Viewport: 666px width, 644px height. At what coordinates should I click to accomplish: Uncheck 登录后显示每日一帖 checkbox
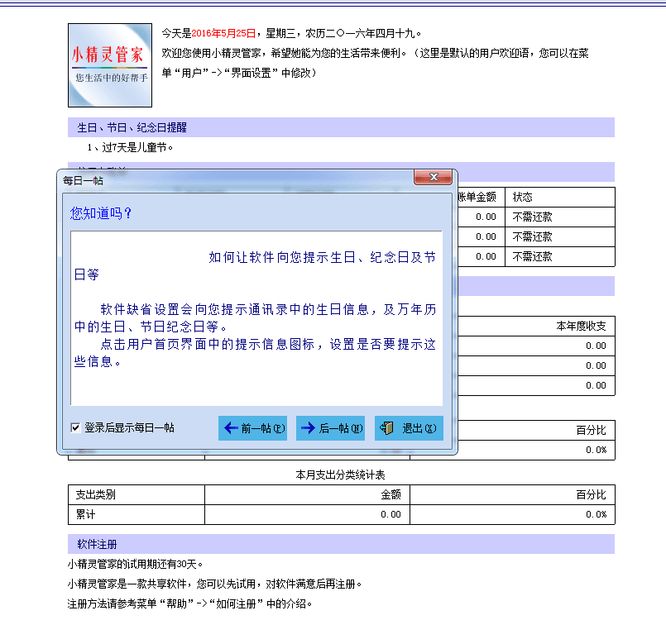click(x=75, y=427)
